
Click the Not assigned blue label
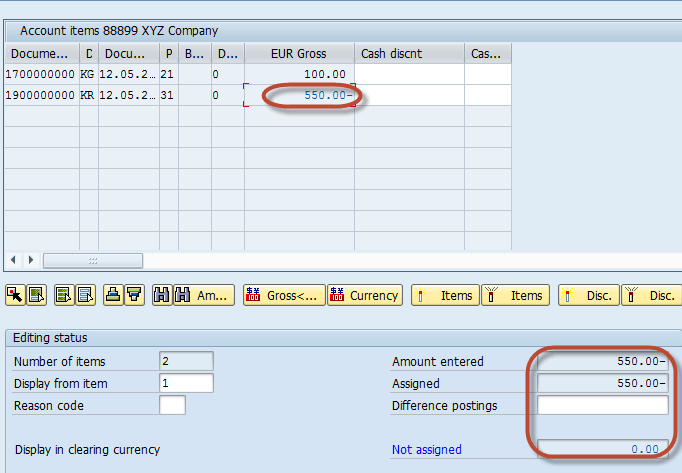(x=427, y=449)
